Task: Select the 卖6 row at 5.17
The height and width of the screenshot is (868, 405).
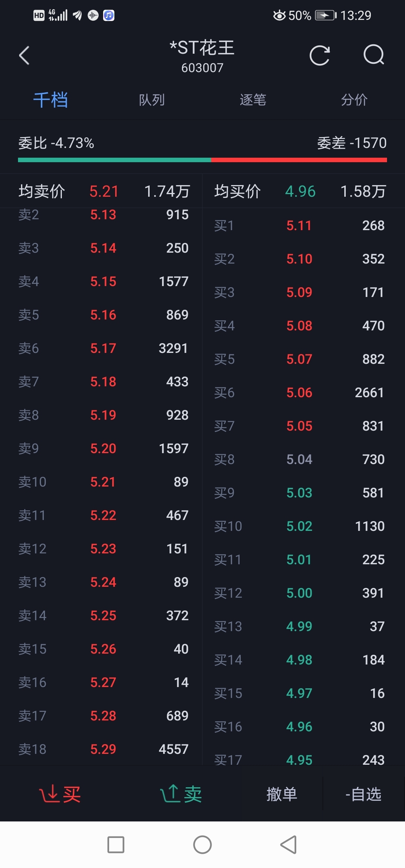Action: click(103, 348)
